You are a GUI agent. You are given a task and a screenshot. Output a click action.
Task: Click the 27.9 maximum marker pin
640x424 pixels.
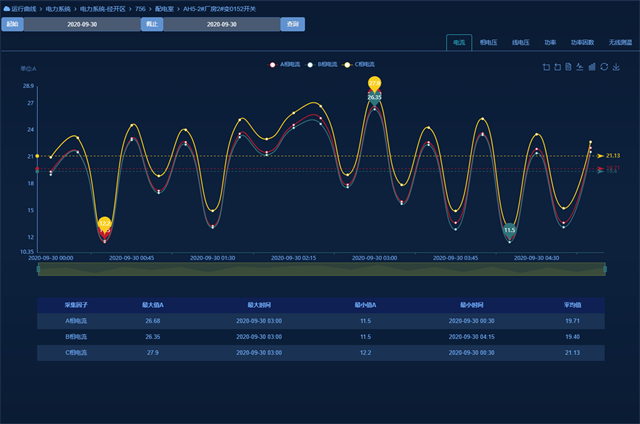tap(374, 84)
